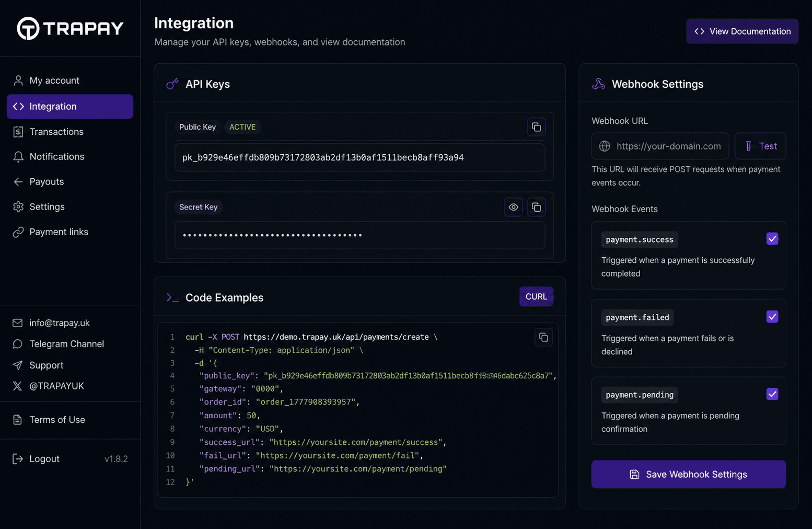Click the payment.pending event label
The height and width of the screenshot is (529, 812).
pyautogui.click(x=640, y=395)
